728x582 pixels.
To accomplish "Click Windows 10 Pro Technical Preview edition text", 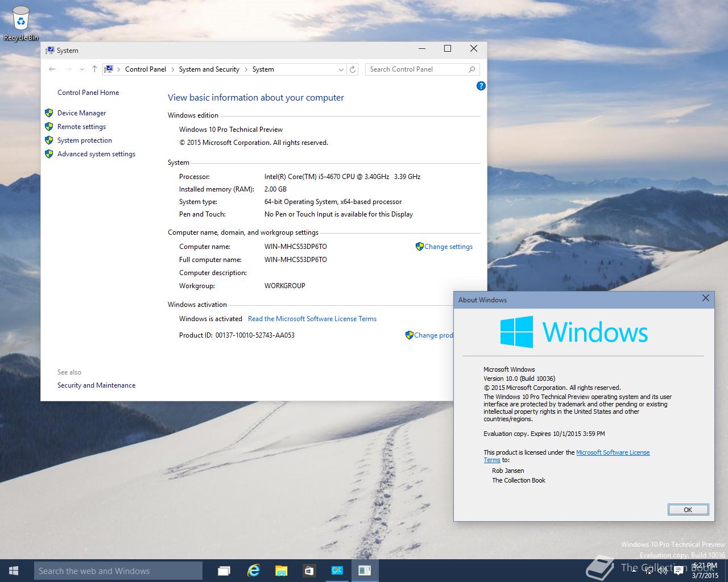I will click(x=231, y=130).
